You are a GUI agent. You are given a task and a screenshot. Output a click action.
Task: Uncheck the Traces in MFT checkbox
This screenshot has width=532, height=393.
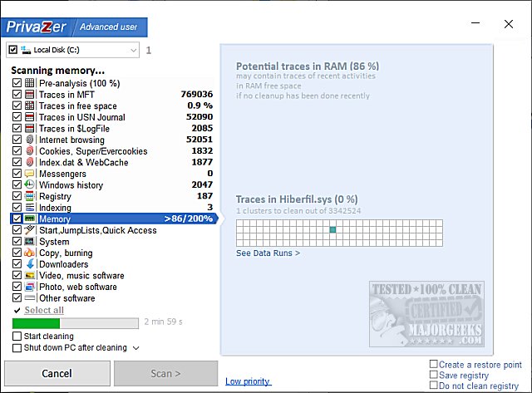[17, 94]
